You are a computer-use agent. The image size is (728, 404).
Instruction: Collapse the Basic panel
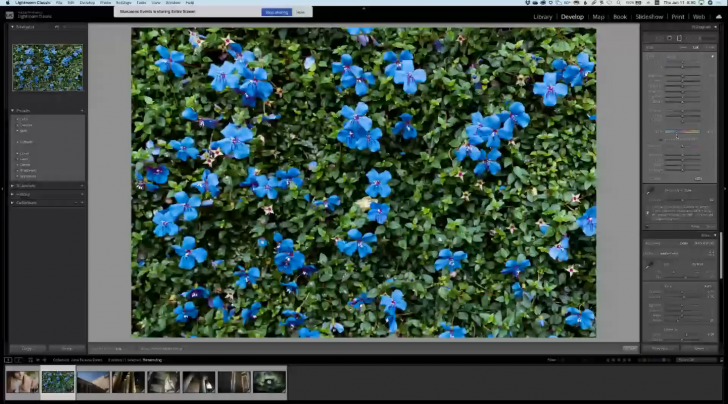[x=715, y=235]
